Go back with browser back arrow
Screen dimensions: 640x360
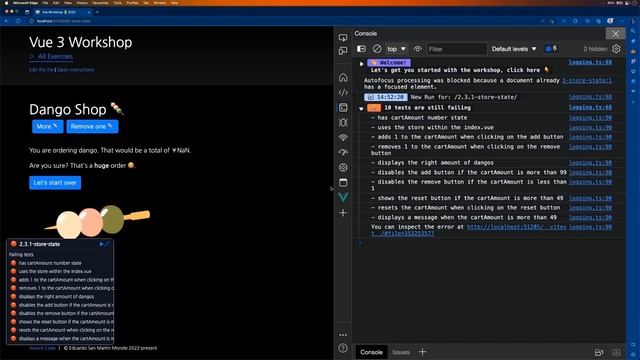point(7,21)
